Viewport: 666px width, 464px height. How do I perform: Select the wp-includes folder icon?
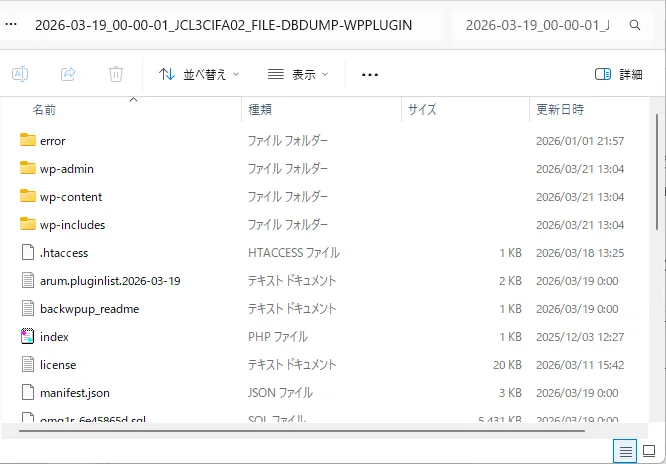click(28, 224)
